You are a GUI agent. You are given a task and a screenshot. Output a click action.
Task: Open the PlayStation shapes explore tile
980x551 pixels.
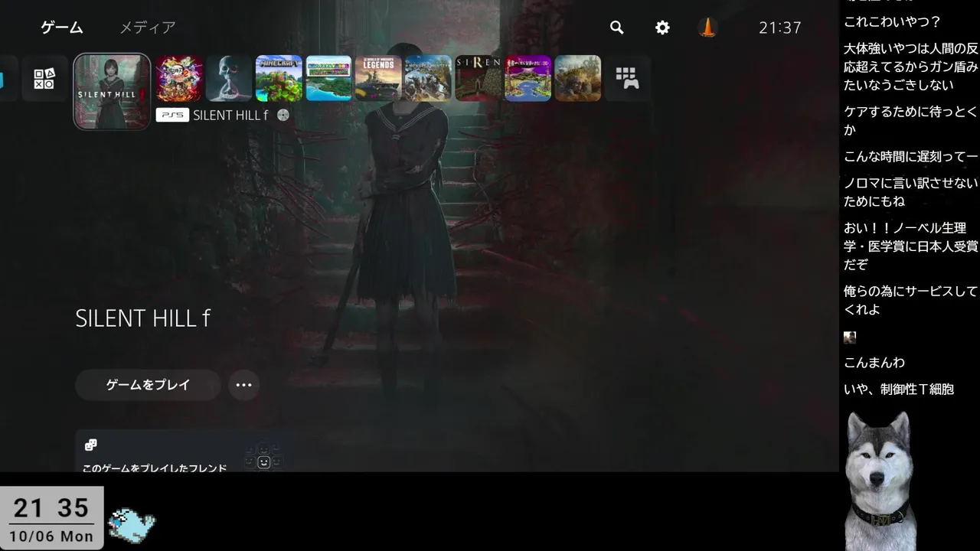[x=44, y=78]
